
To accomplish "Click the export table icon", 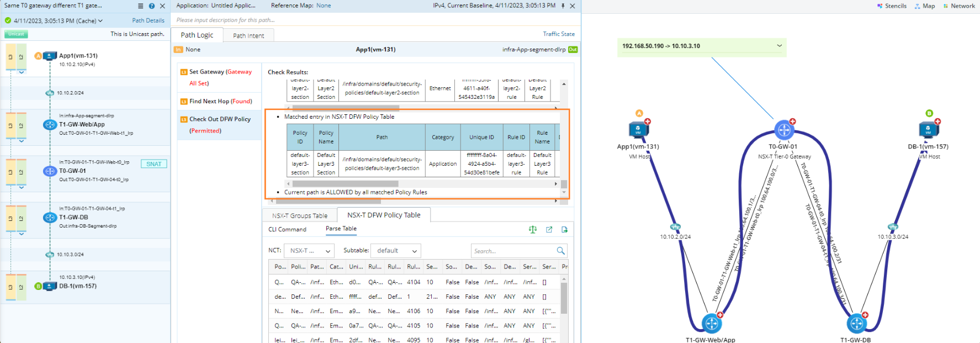I will click(x=564, y=229).
